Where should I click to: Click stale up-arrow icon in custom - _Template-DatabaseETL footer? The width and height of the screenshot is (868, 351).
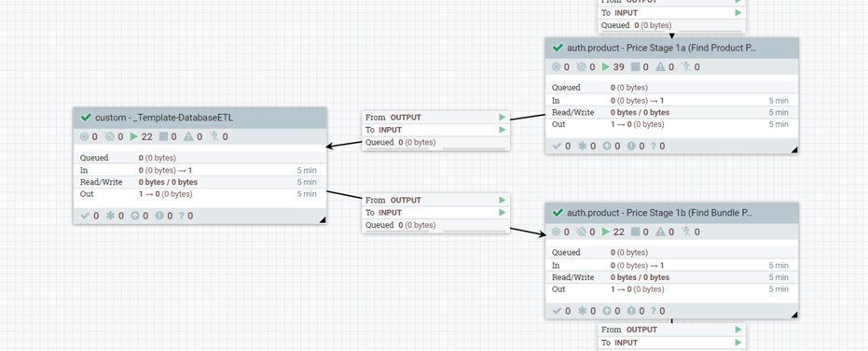pos(134,216)
